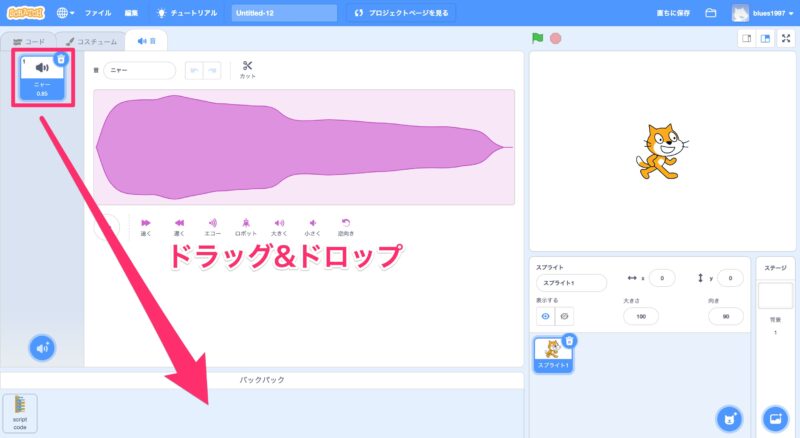Delete the ニャー sound with trash icon

pyautogui.click(x=61, y=59)
